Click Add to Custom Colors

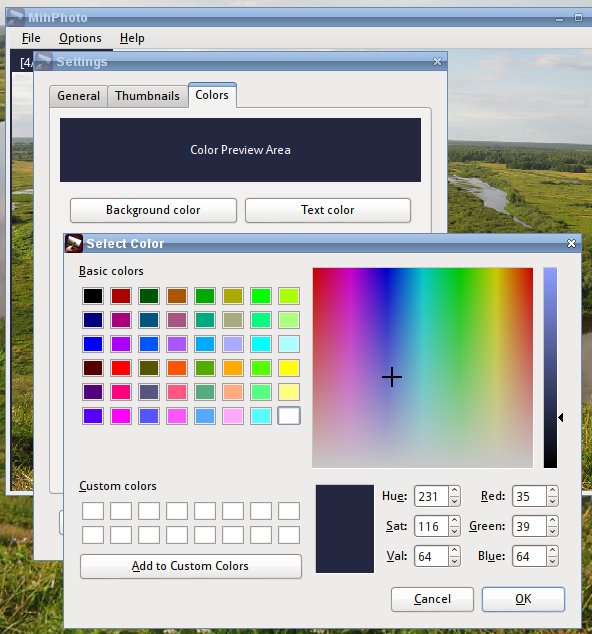click(190, 566)
